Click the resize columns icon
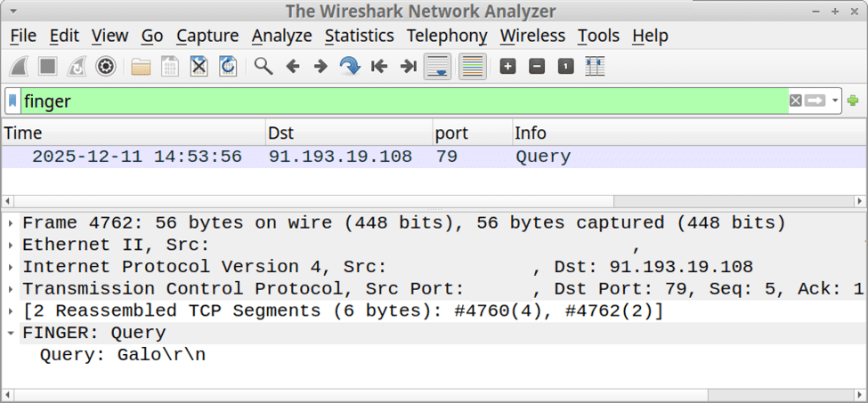This screenshot has height=403, width=868. pos(595,67)
